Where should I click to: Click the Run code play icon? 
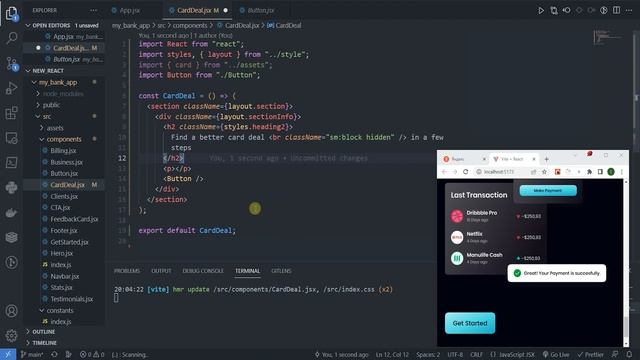(541, 10)
